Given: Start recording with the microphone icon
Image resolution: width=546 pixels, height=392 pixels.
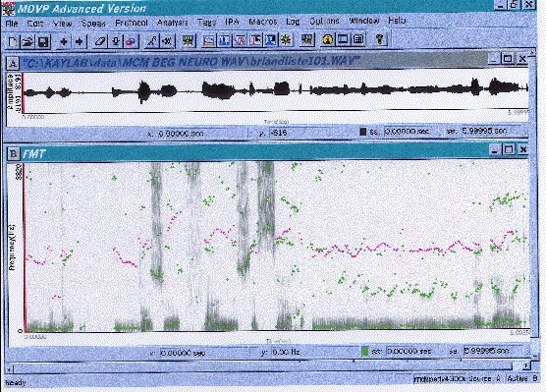Looking at the screenshot, I should 116,41.
